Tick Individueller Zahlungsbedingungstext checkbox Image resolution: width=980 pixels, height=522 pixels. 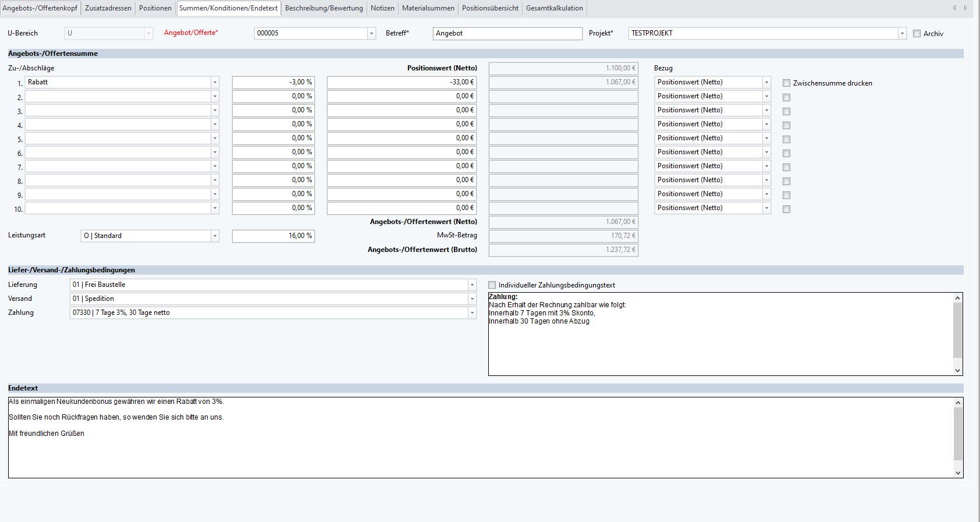[492, 285]
